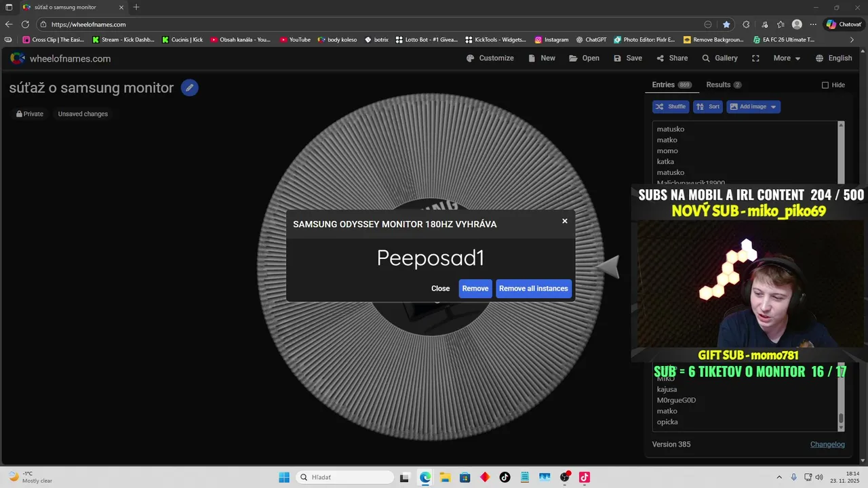Click the Unsaved changes badge

[83, 114]
